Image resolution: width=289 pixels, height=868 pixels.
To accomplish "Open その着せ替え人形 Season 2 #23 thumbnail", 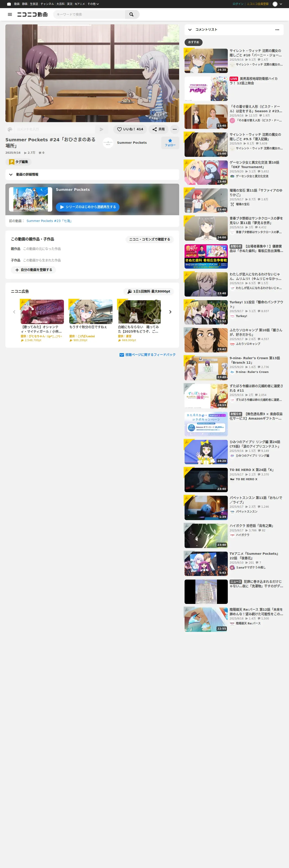I will click(x=206, y=116).
